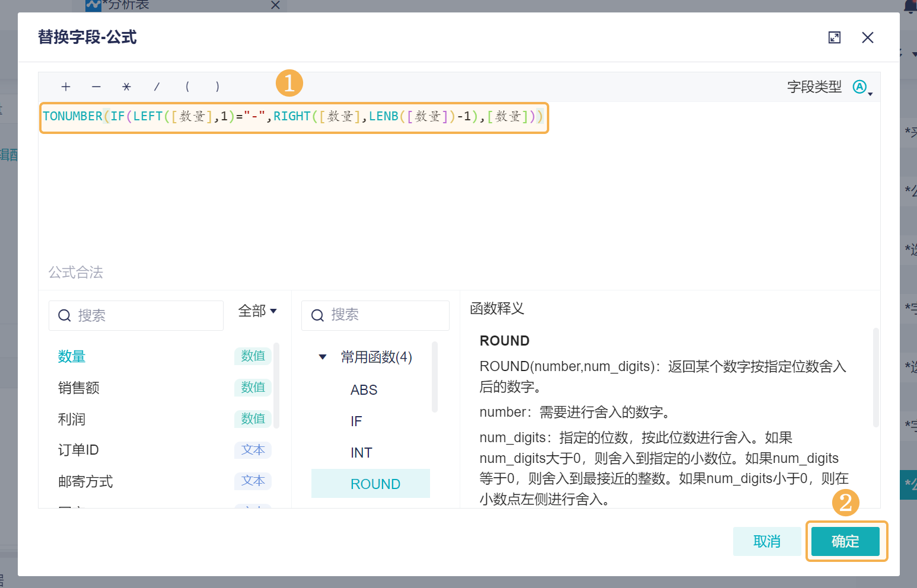The width and height of the screenshot is (917, 588).
Task: Click the function description scrollbar
Action: pyautogui.click(x=876, y=378)
